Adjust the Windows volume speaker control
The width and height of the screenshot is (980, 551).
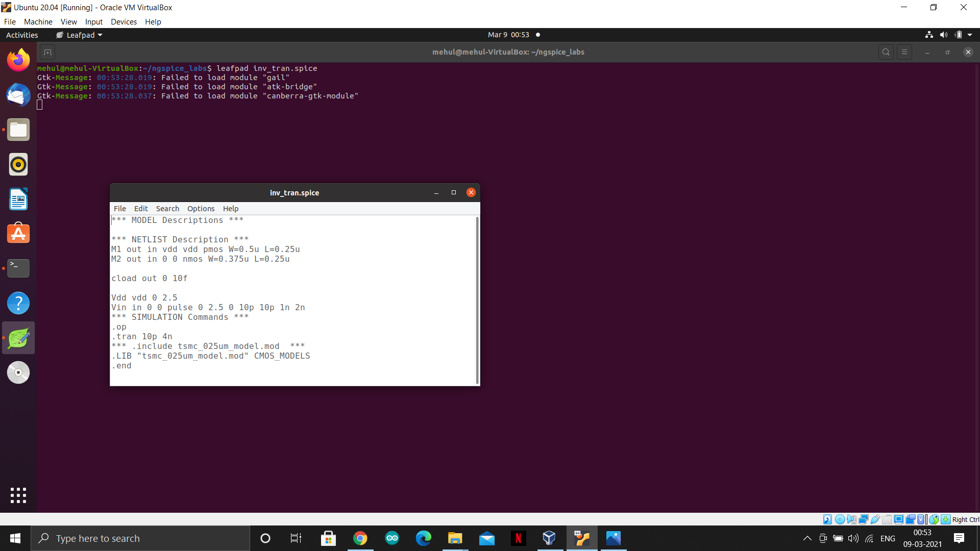coord(854,538)
